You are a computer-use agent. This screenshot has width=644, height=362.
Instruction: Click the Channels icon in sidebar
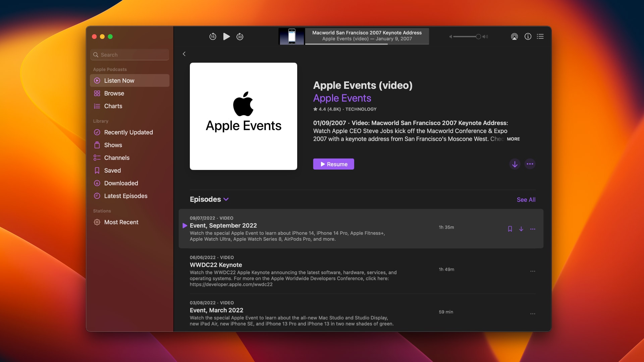97,158
